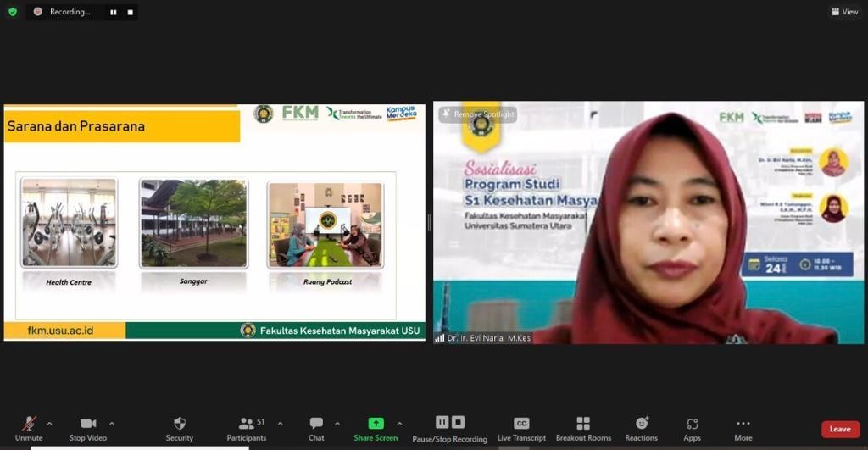The width and height of the screenshot is (868, 450).
Task: Click the green Share Screen icon
Action: (376, 424)
